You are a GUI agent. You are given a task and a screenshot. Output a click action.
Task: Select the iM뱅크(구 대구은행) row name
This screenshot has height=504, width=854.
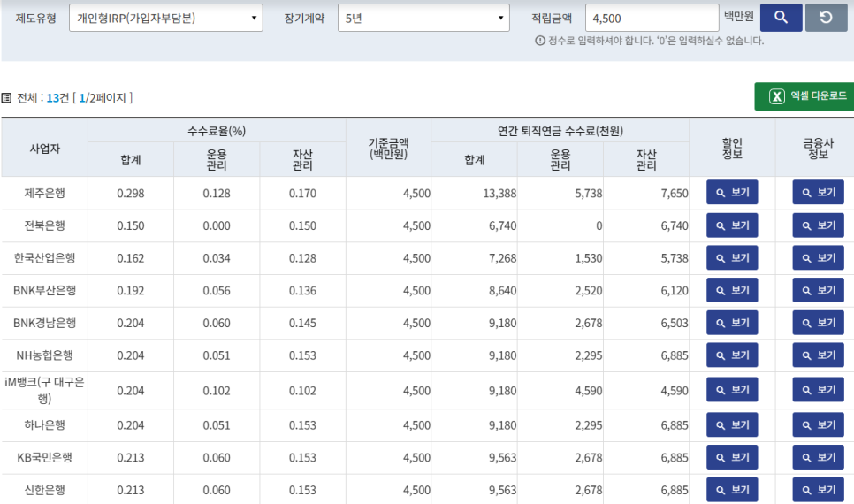coord(45,390)
